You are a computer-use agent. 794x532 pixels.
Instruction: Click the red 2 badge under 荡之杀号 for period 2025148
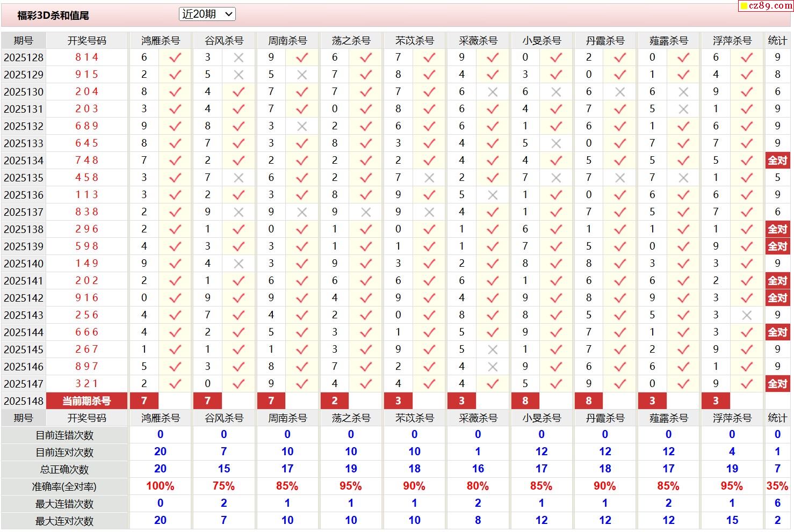(x=335, y=400)
